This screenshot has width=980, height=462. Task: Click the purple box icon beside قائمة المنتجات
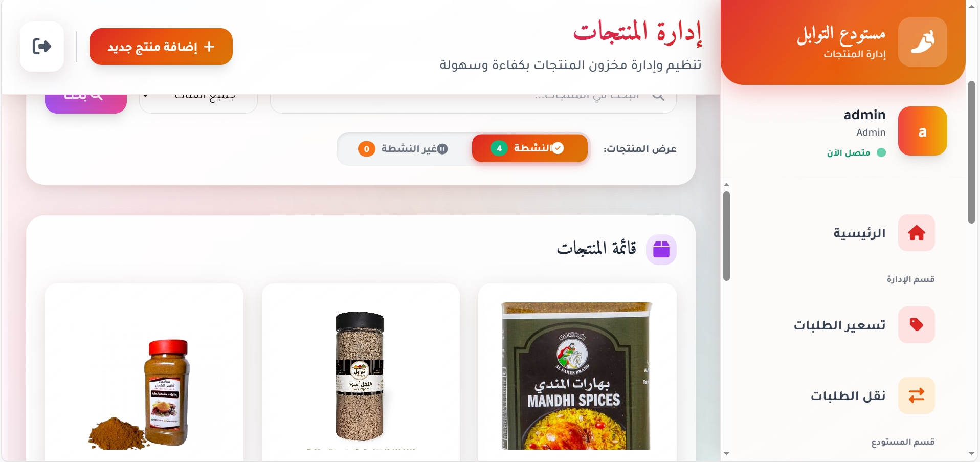pyautogui.click(x=661, y=250)
